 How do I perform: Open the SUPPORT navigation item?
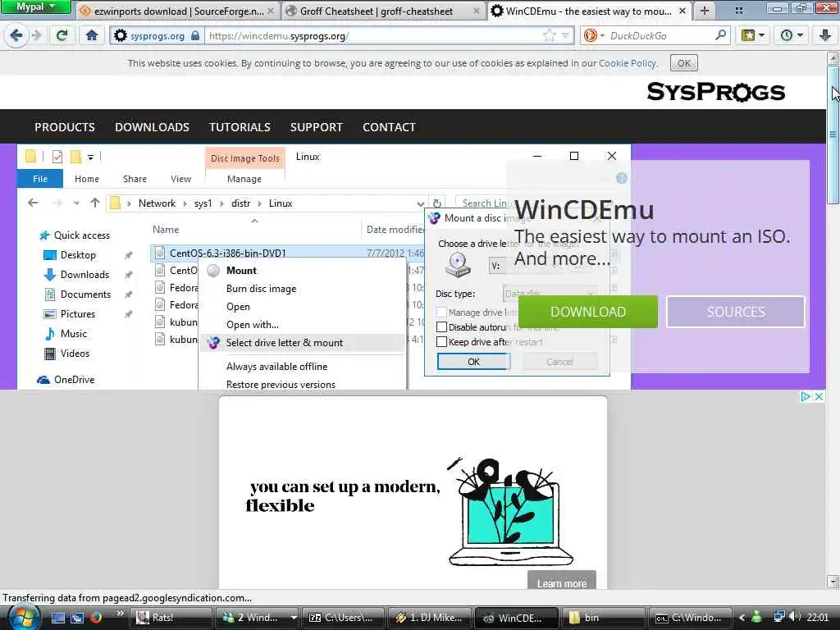316,127
